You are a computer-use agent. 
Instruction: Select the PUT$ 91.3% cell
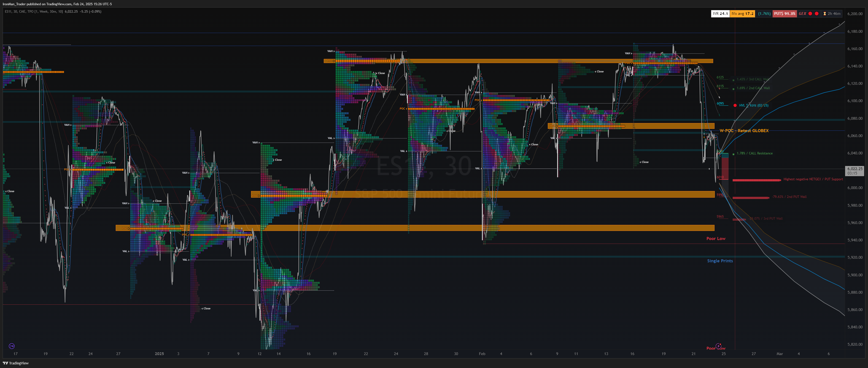[785, 13]
